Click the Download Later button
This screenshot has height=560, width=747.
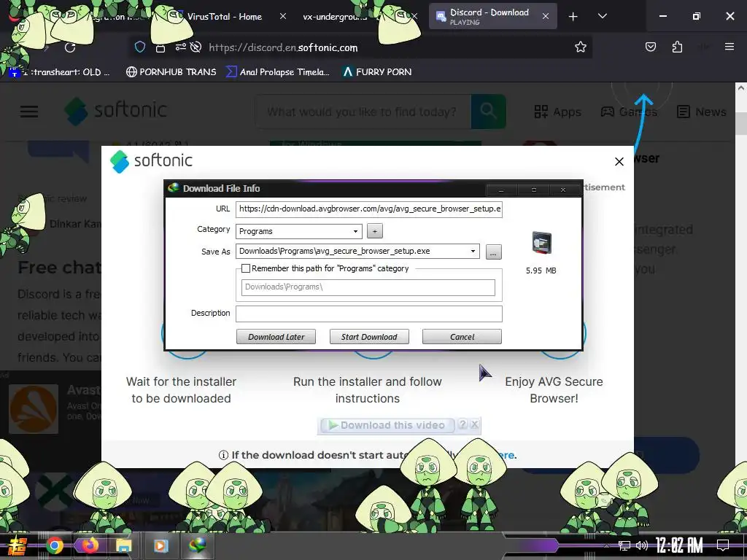click(x=276, y=337)
